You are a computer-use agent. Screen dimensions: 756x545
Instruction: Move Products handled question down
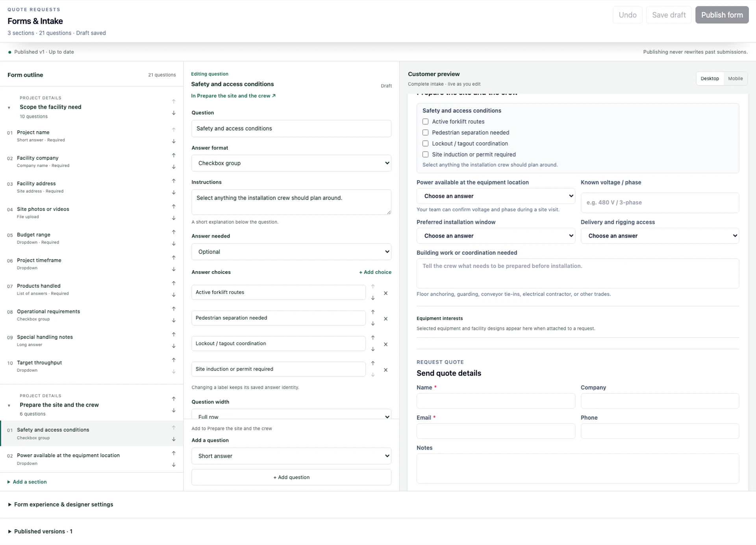click(x=174, y=295)
